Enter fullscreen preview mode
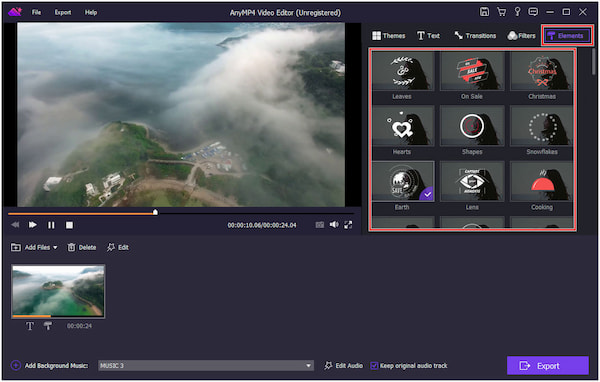 [348, 225]
